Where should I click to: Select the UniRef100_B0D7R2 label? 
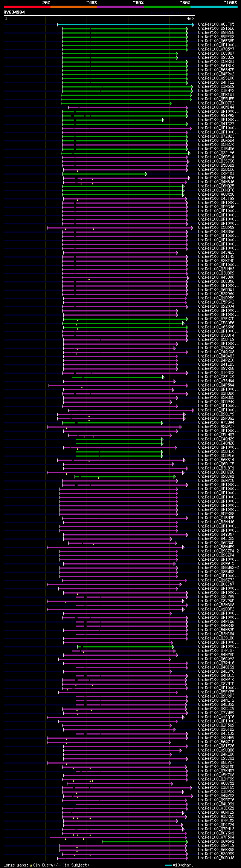[216, 103]
